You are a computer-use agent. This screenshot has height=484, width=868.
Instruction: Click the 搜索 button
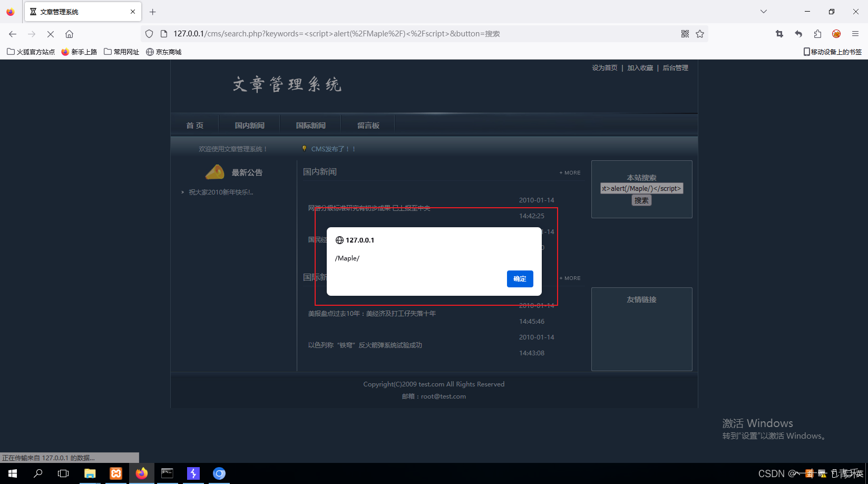tap(641, 200)
